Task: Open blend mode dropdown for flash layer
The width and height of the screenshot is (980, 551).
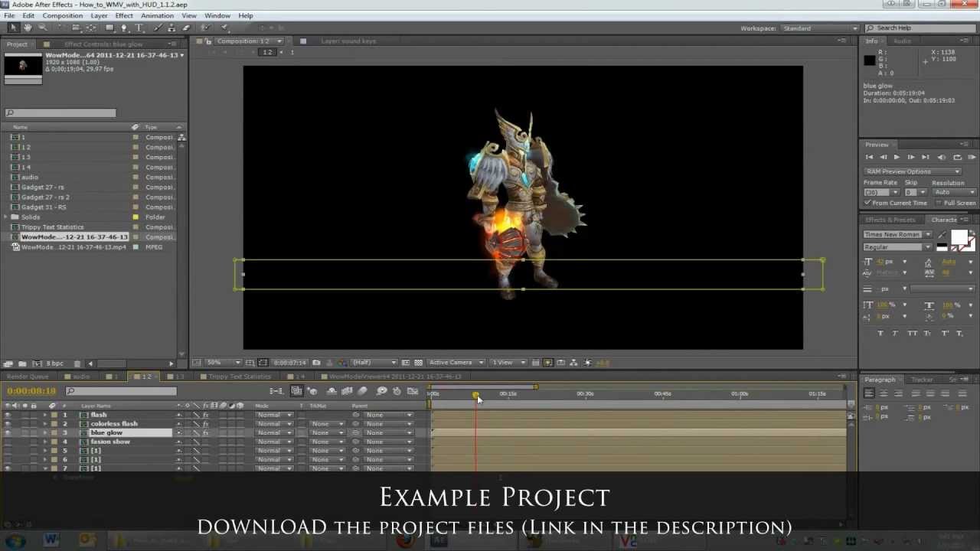Action: 274,415
